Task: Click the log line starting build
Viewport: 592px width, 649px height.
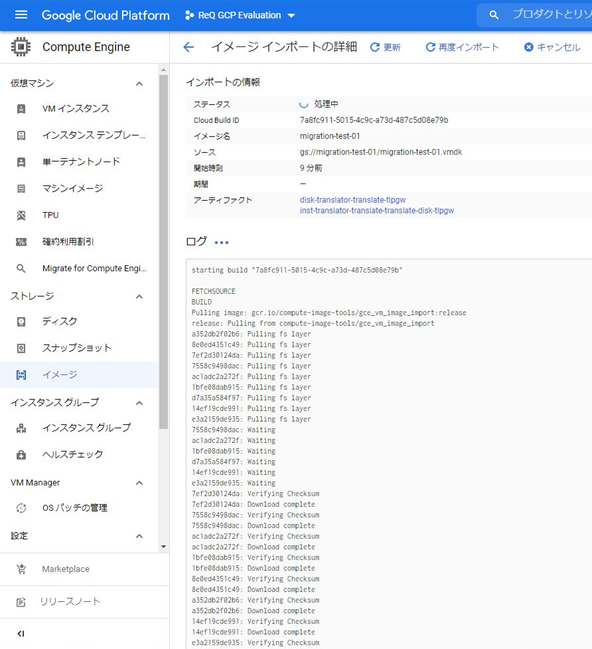Action: click(x=297, y=270)
